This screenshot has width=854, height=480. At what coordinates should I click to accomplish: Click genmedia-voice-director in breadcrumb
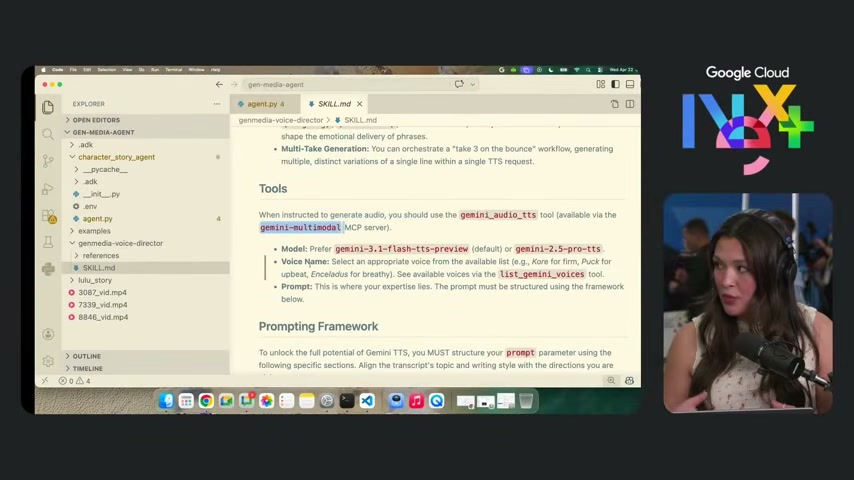[281, 120]
